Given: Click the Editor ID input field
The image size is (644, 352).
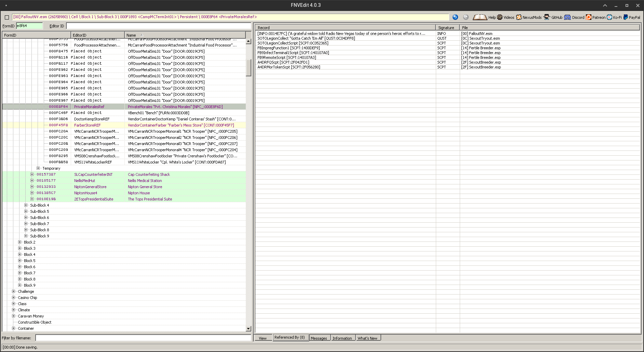Looking at the screenshot, I should coord(159,26).
